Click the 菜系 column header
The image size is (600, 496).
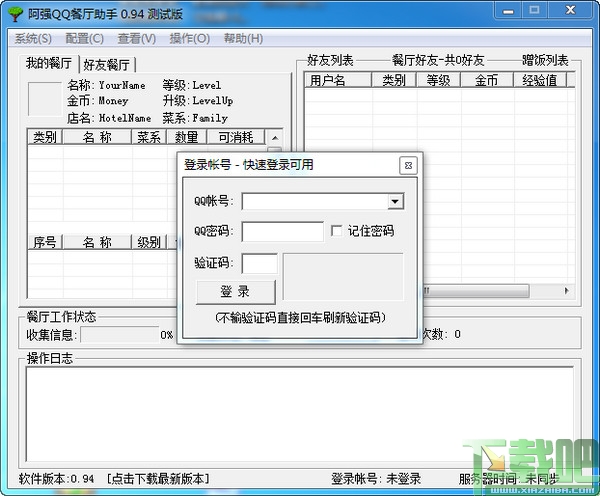pos(149,137)
